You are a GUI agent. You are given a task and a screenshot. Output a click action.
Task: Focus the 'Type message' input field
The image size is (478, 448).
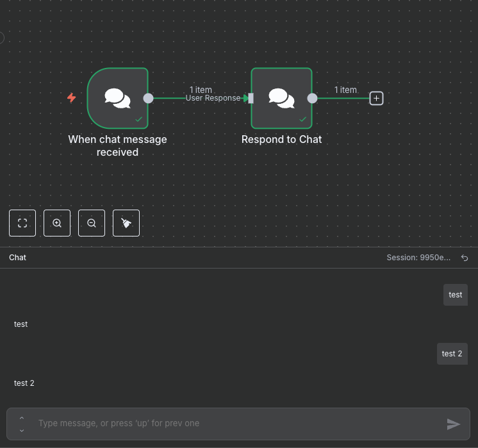pyautogui.click(x=237, y=424)
